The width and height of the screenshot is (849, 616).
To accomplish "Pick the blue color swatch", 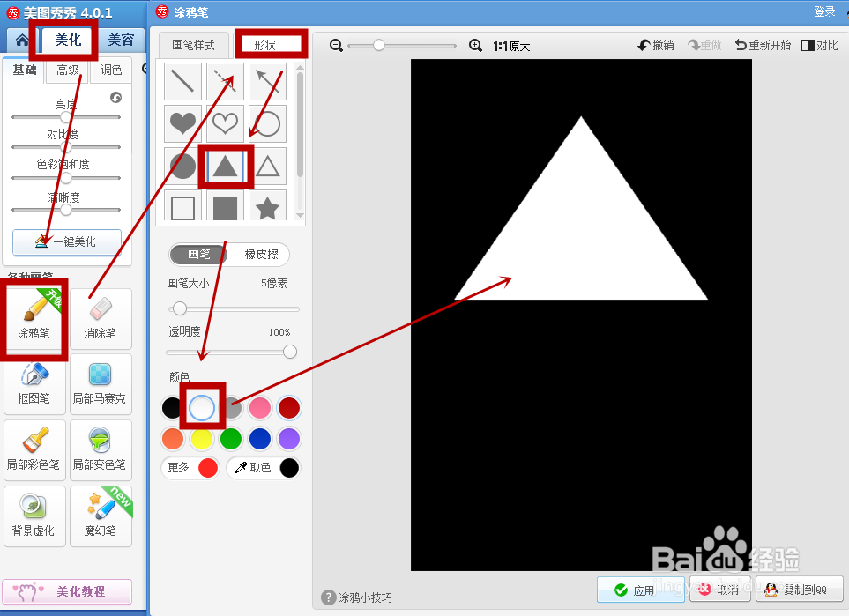I will click(260, 439).
